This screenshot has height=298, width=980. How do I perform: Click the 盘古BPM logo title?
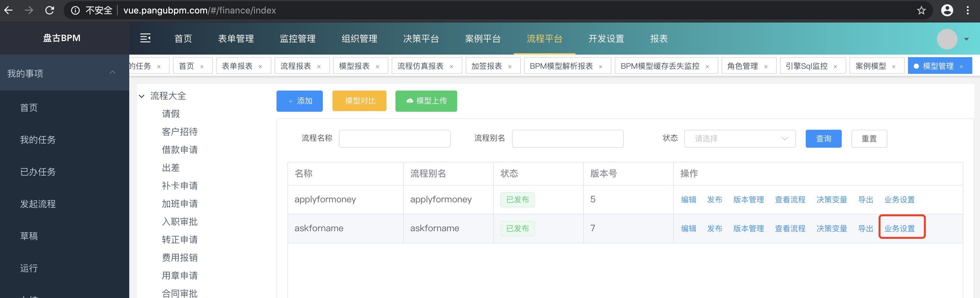(62, 39)
